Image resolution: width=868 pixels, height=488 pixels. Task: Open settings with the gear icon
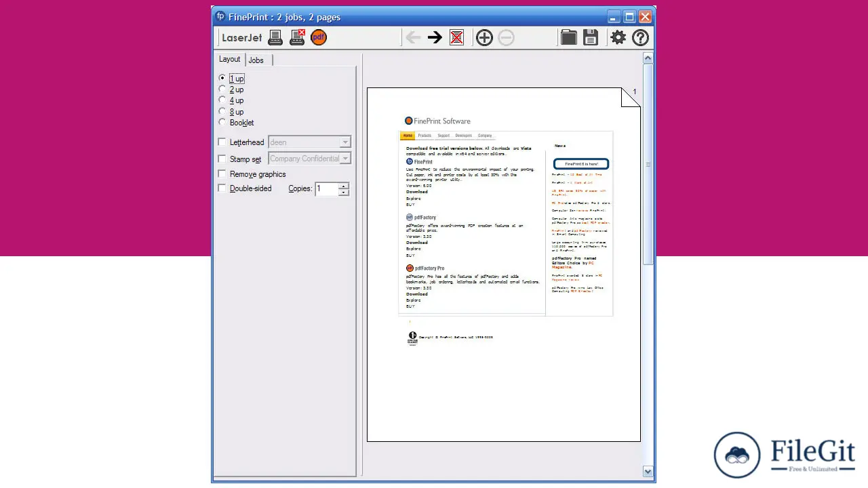pos(618,37)
